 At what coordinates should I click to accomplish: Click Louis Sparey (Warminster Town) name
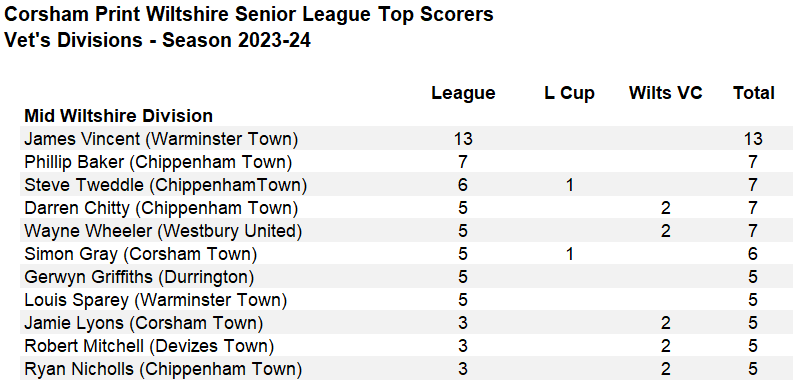(x=156, y=300)
